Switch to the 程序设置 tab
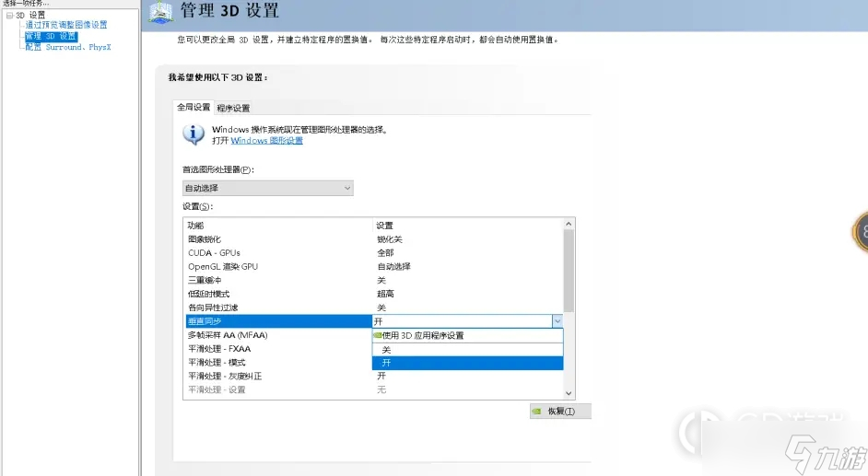The image size is (868, 476). pos(233,108)
